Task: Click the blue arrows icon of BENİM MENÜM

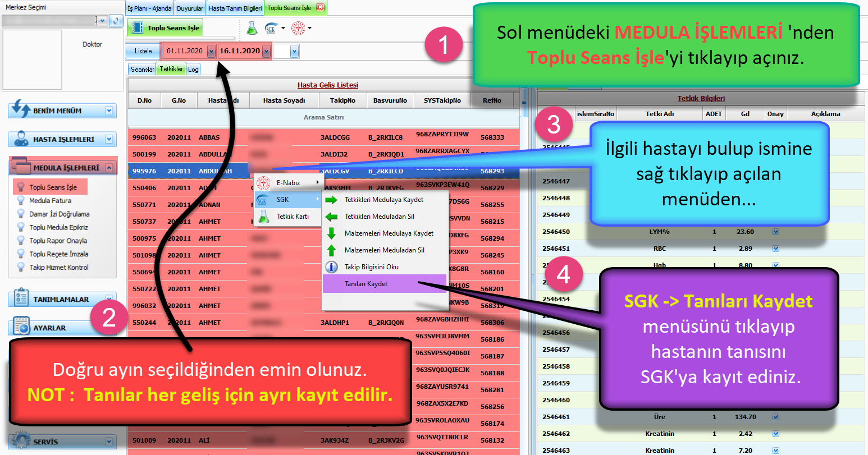Action: pyautogui.click(x=20, y=109)
